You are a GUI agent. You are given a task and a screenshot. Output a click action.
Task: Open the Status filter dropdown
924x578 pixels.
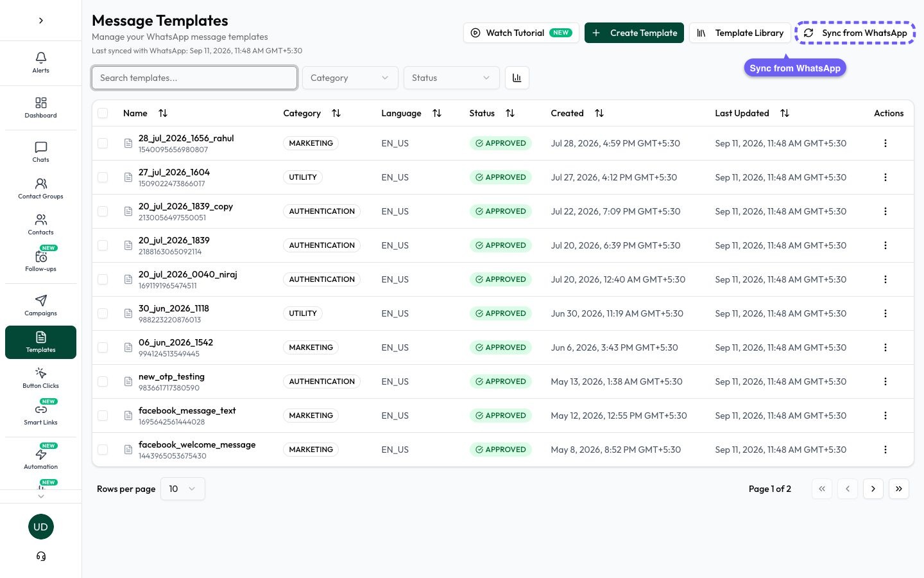pyautogui.click(x=452, y=78)
